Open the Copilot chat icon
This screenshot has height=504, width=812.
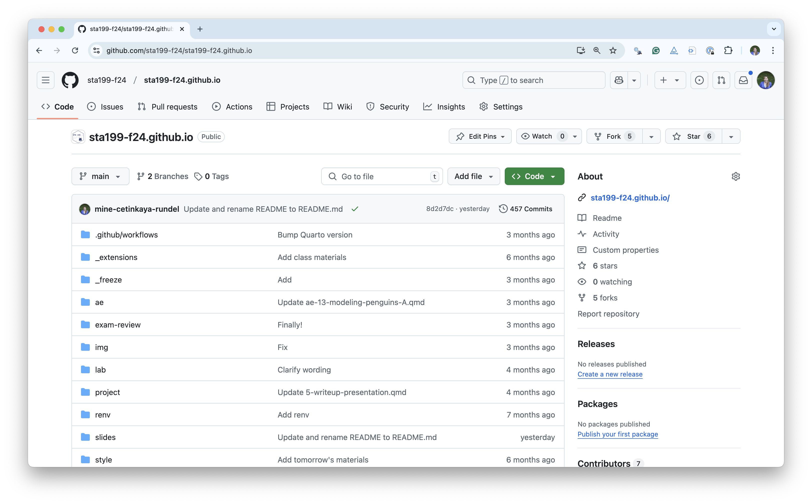619,80
